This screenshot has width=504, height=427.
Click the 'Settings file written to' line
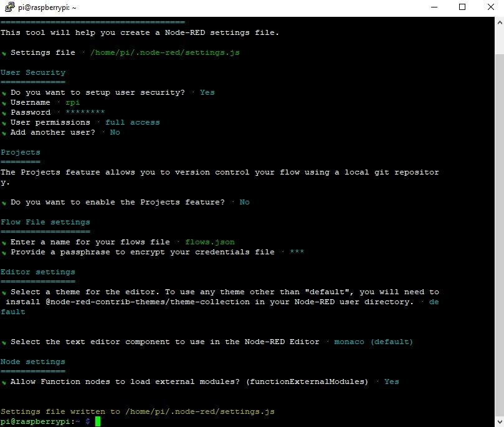(x=138, y=411)
